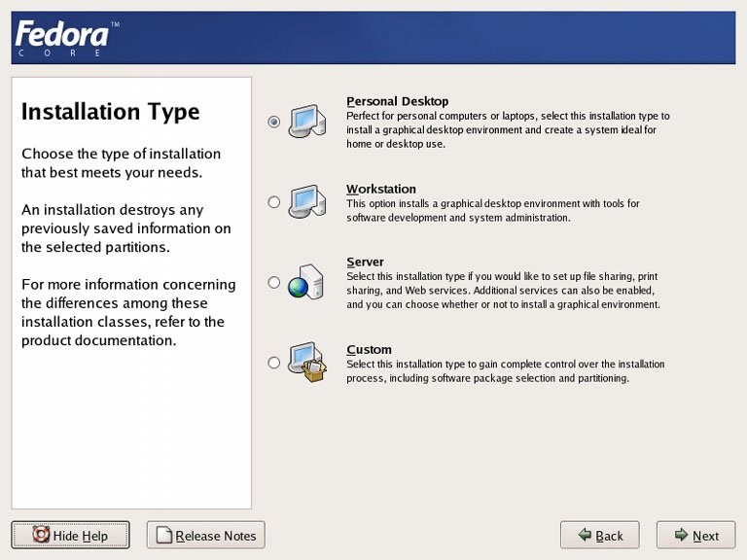This screenshot has width=747, height=560.
Task: Click the Server option title text
Action: [x=365, y=262]
